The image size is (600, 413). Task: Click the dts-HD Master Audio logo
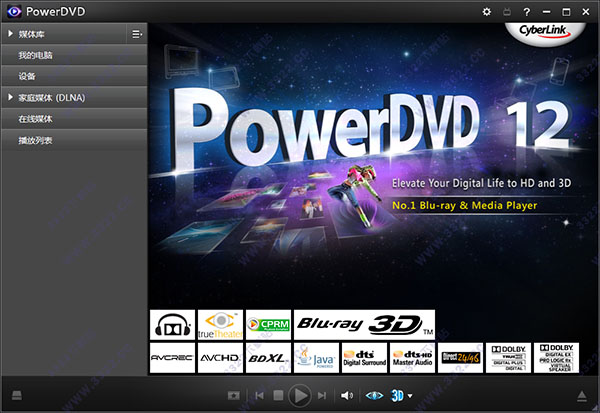(412, 357)
